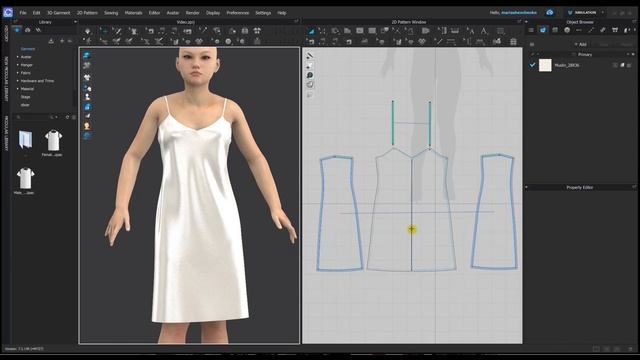Click the top pen icon in the 2D window's vertical toolbar
Viewport: 640px width, 360px height.
coord(310,56)
